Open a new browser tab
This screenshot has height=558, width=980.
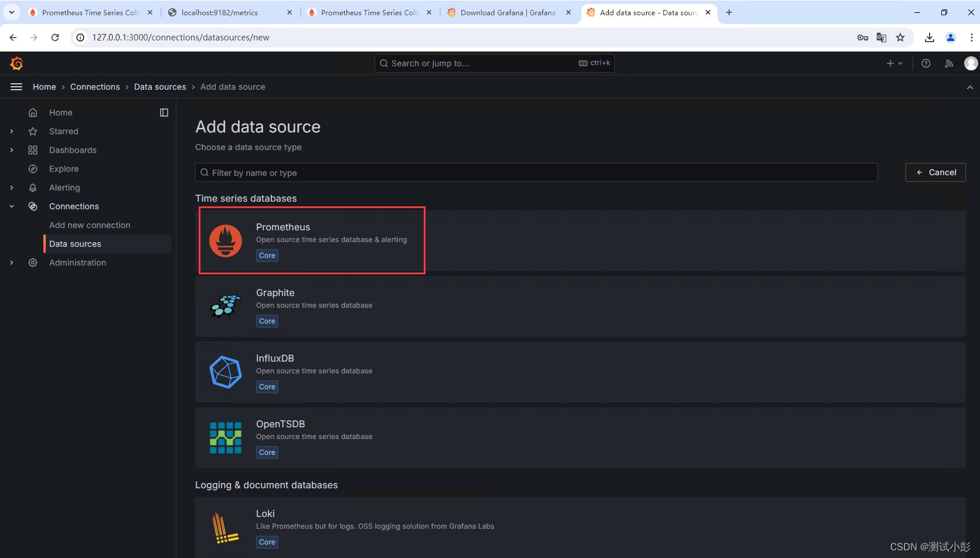(729, 12)
